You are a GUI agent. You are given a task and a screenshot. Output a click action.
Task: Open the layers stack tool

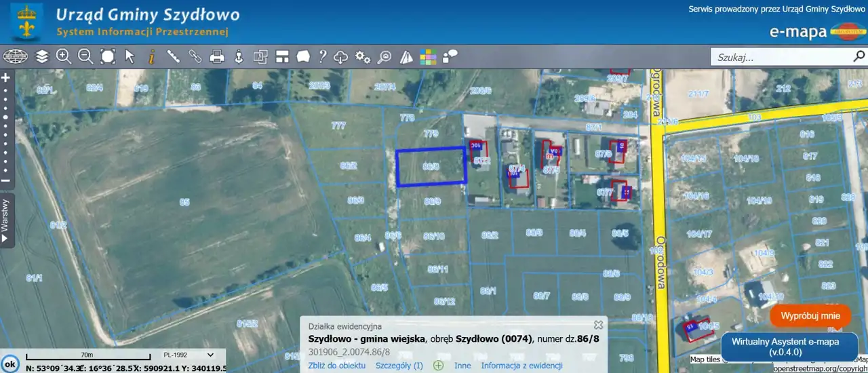tap(42, 56)
